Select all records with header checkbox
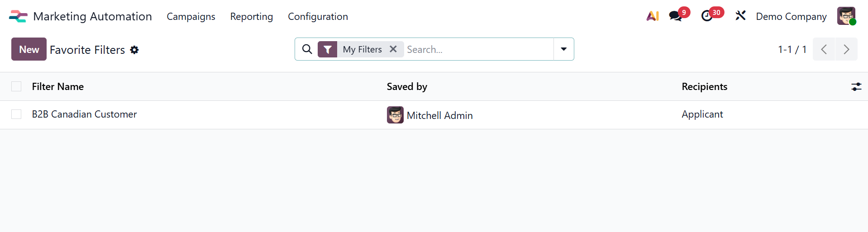The height and width of the screenshot is (232, 868). 16,86
